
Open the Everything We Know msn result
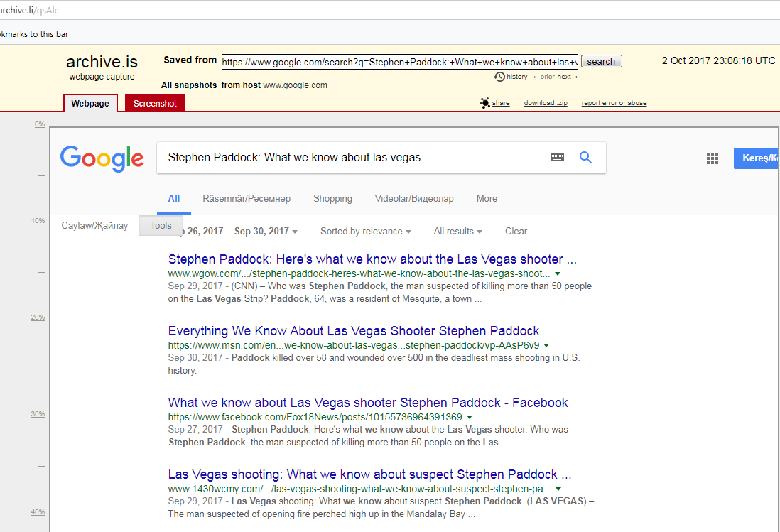tap(354, 331)
